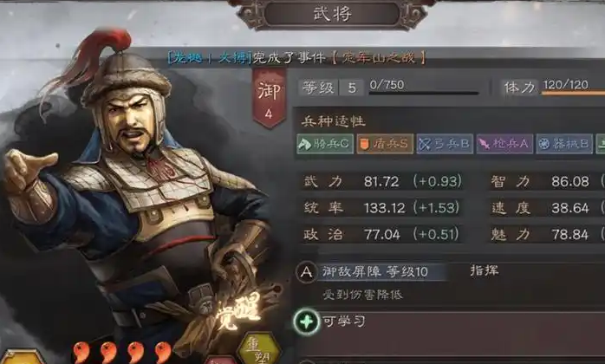Click the circled A skill icon
The width and height of the screenshot is (605, 364).
pyautogui.click(x=306, y=272)
